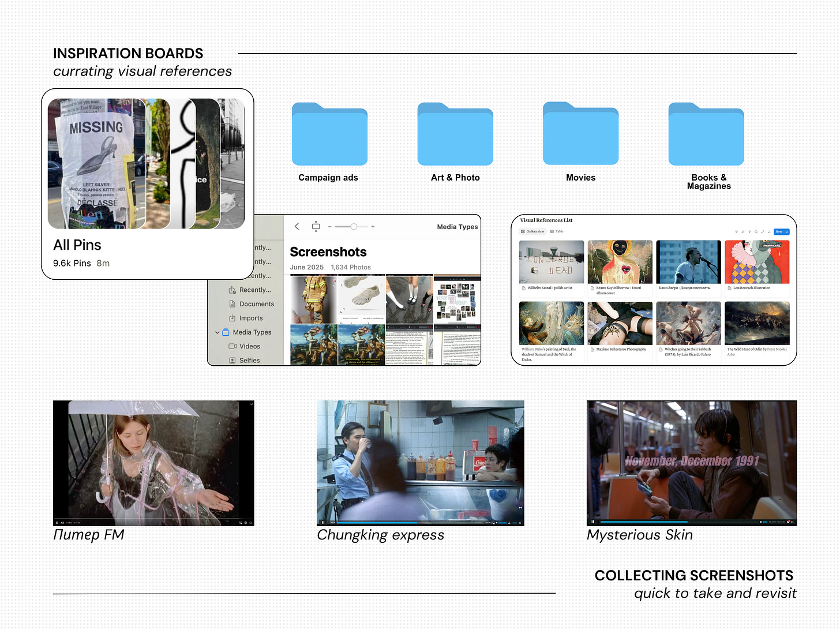Viewport: 840px width, 630px height.
Task: Click the Chungking express video screenshot
Action: point(421,463)
